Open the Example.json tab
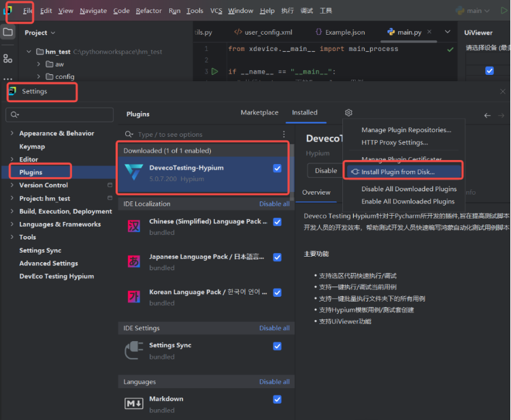Viewport: 511px width, 420px height. coord(340,32)
